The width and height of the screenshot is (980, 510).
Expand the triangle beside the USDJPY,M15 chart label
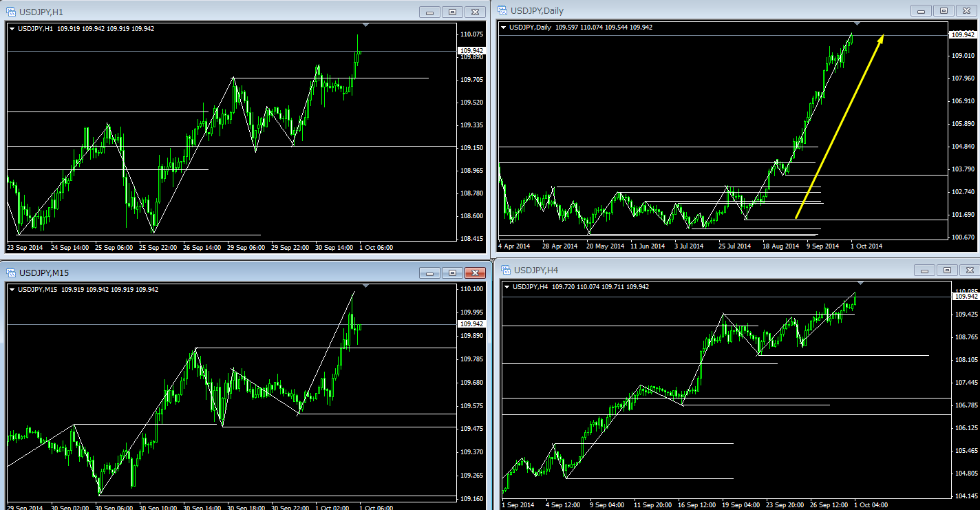(x=12, y=289)
